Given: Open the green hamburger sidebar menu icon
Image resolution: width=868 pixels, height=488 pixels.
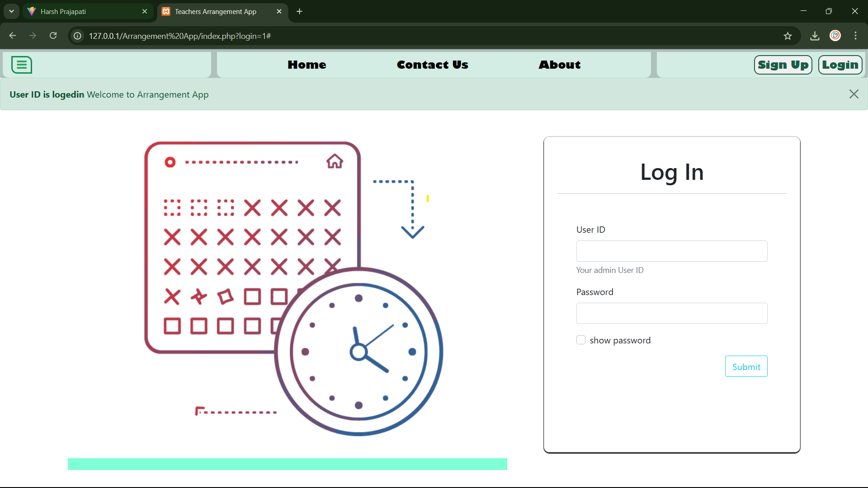Looking at the screenshot, I should click(21, 65).
